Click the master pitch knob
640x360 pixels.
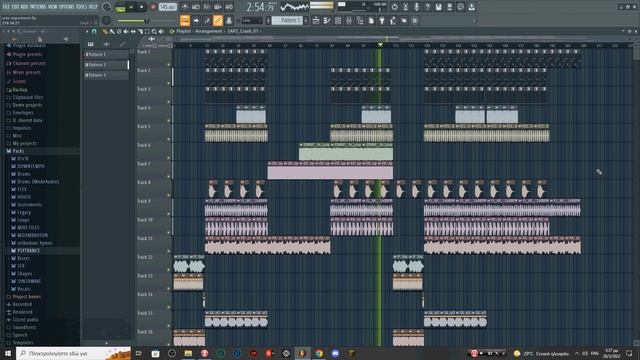coord(106,20)
